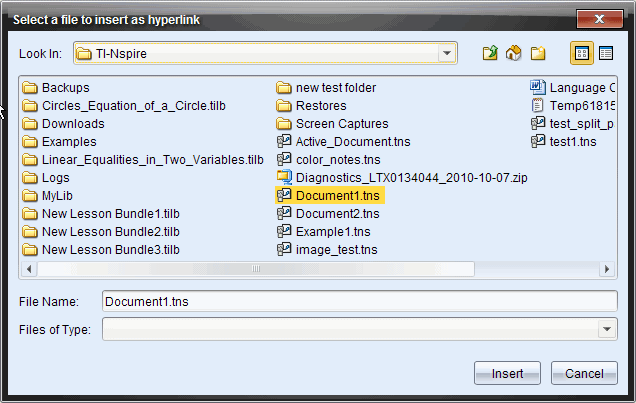Open the Look In dropdown
Image resolution: width=636 pixels, height=403 pixels.
(447, 53)
